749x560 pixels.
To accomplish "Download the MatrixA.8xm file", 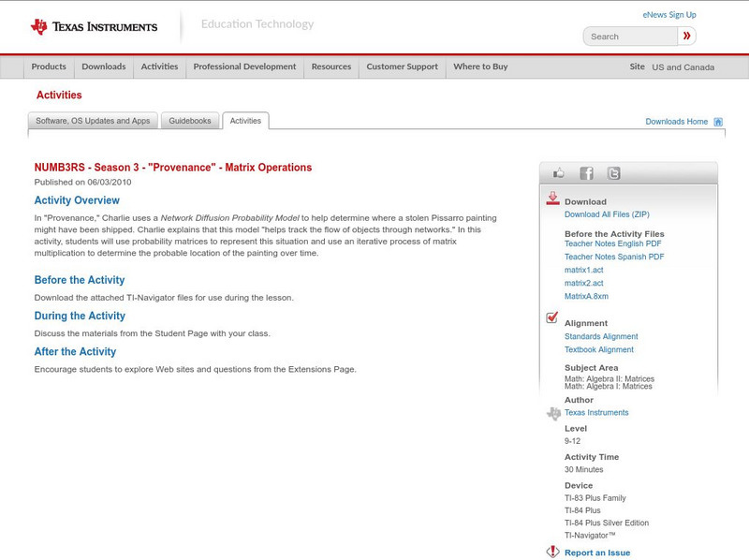I will coord(587,296).
